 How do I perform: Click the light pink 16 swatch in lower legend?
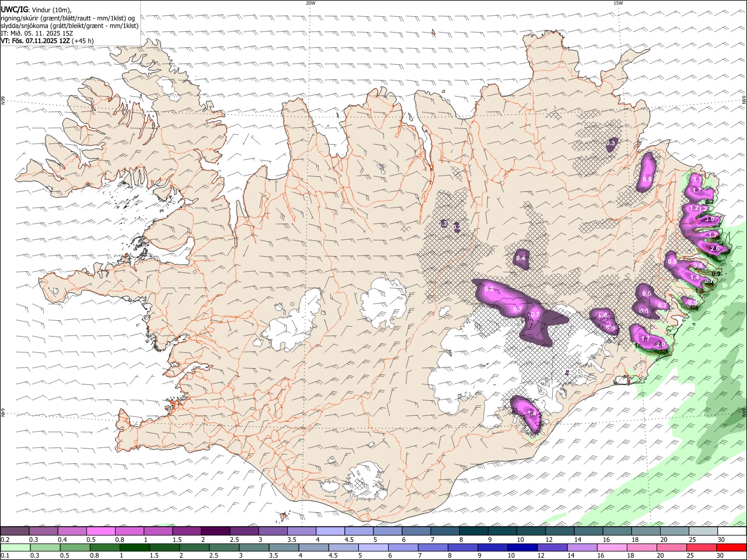tap(612, 547)
